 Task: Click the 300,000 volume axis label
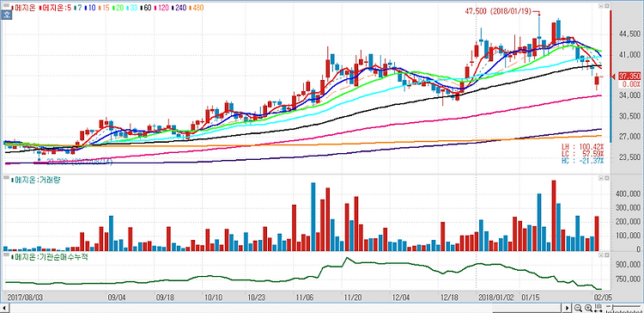point(629,208)
